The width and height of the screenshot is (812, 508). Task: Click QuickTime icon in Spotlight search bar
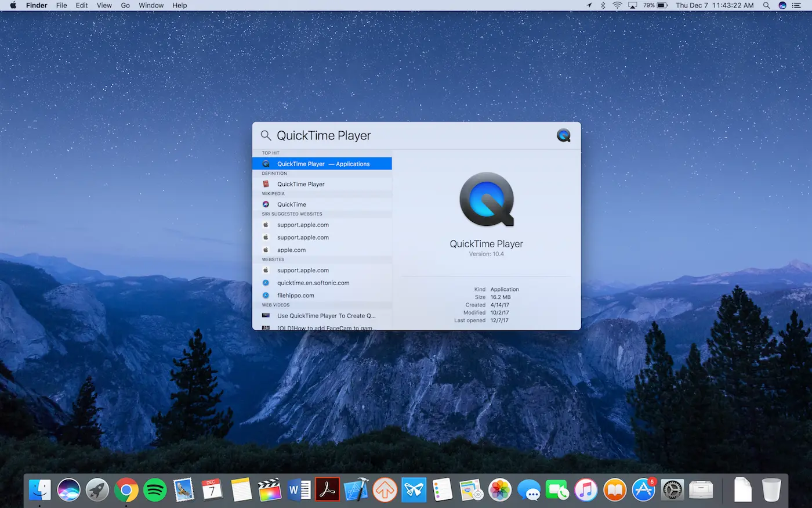(564, 135)
